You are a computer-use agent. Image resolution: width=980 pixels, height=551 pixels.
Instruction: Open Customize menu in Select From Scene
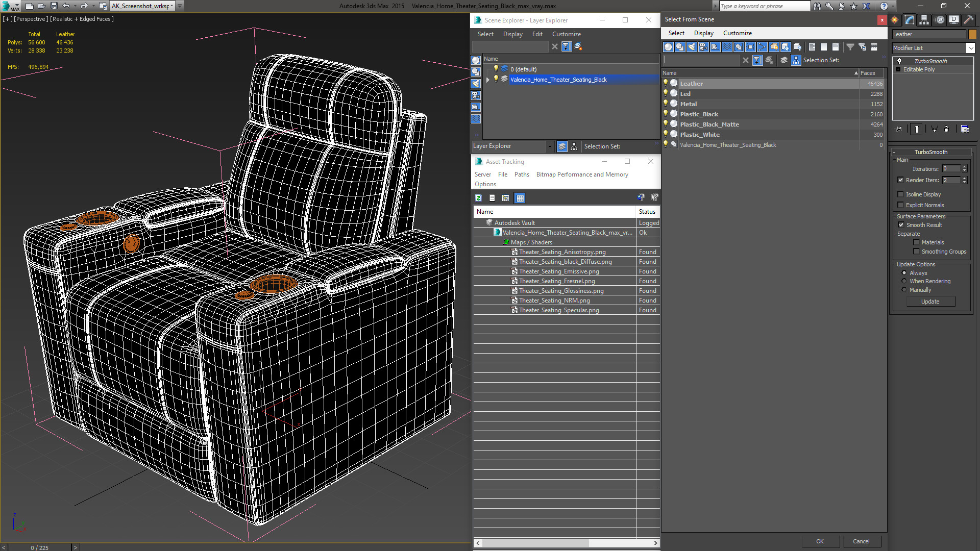(737, 33)
